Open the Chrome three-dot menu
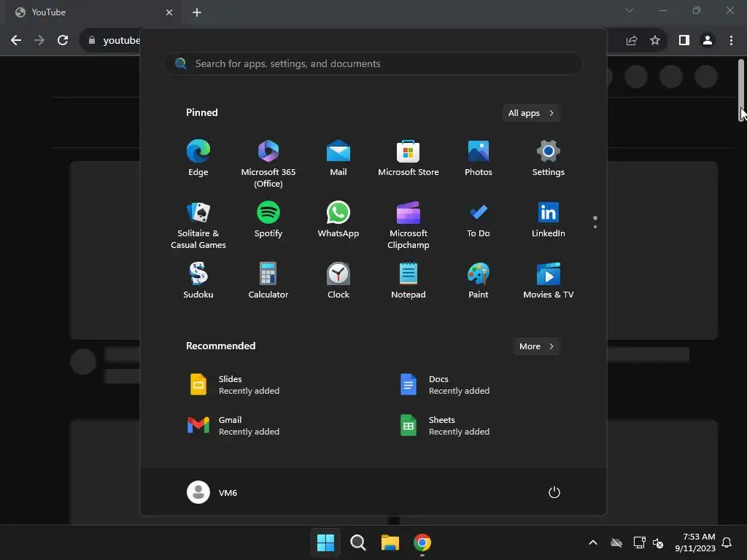Viewport: 747px width, 560px height. [731, 41]
